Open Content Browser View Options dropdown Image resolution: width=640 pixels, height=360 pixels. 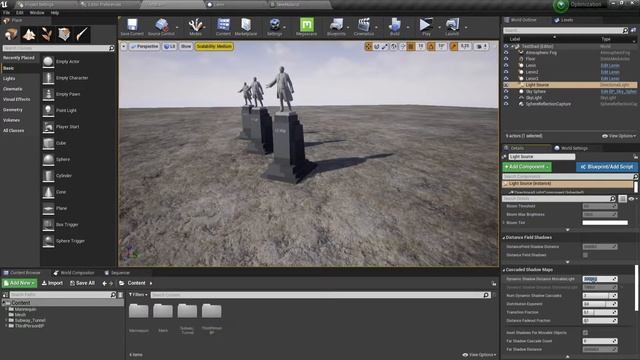(x=479, y=355)
